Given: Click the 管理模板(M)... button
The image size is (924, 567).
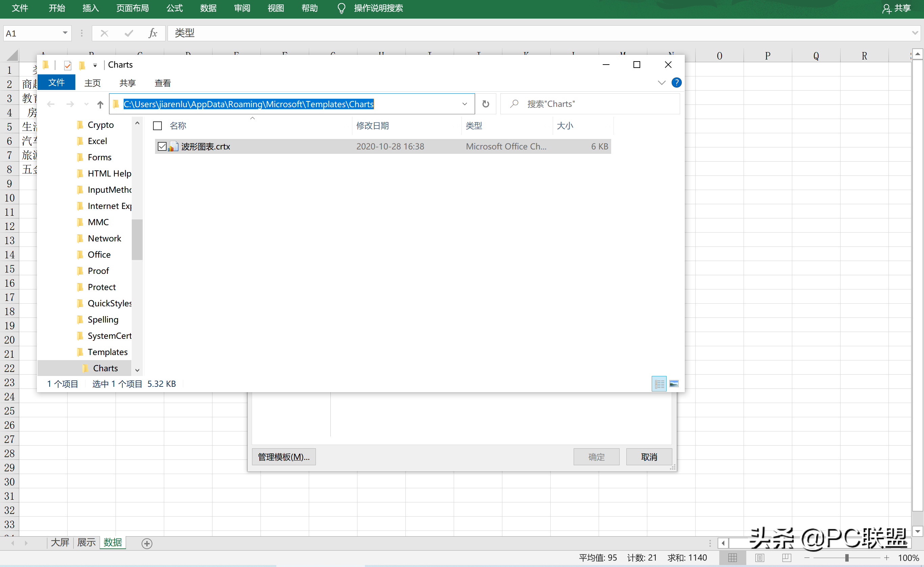Looking at the screenshot, I should tap(283, 457).
